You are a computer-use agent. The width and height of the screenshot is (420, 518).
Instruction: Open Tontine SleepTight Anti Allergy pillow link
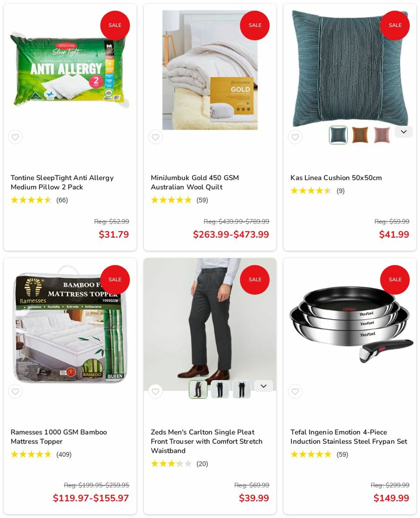tap(62, 182)
